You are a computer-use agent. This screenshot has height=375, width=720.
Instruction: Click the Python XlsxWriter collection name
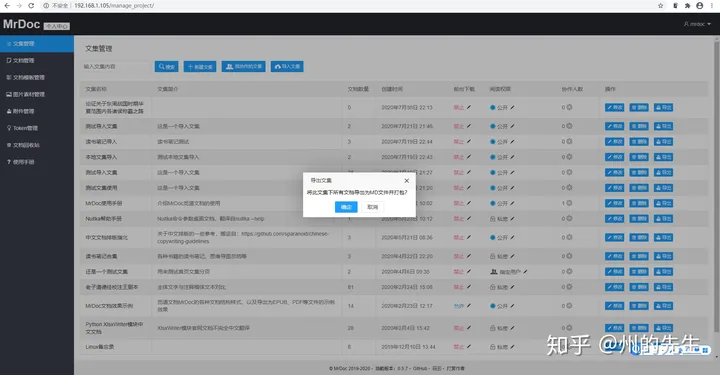tap(114, 328)
